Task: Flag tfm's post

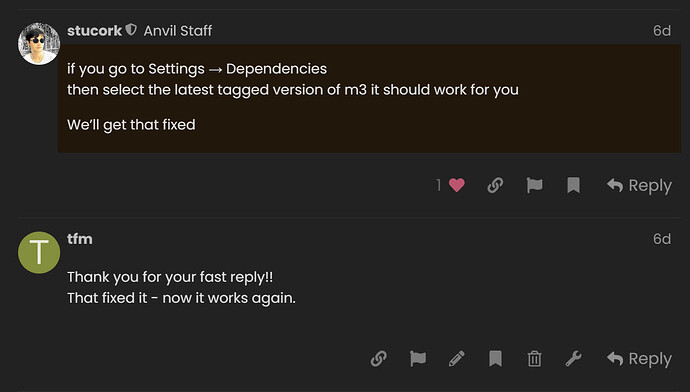Action: tap(418, 359)
